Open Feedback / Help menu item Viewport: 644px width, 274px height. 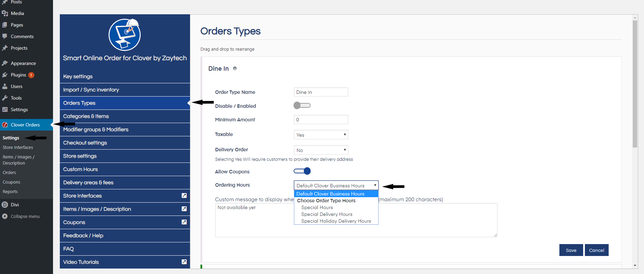pyautogui.click(x=125, y=236)
